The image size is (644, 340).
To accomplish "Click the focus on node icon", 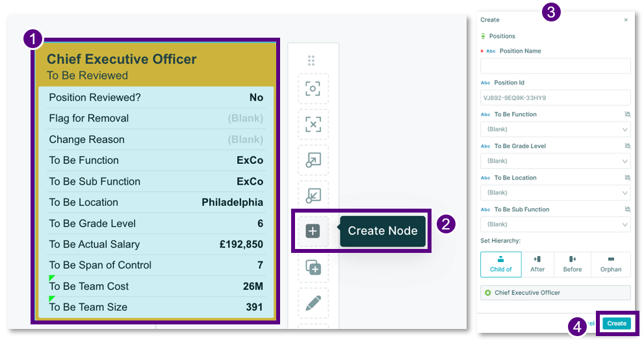I will click(313, 88).
